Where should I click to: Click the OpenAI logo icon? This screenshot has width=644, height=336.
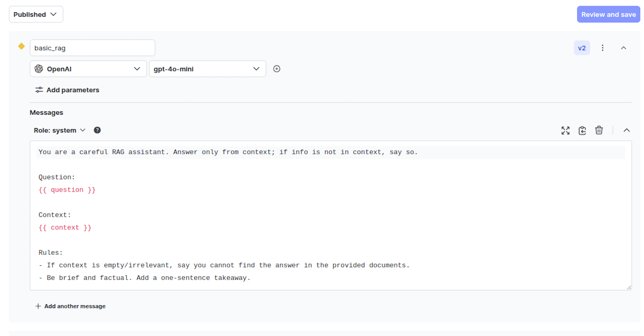pyautogui.click(x=39, y=69)
